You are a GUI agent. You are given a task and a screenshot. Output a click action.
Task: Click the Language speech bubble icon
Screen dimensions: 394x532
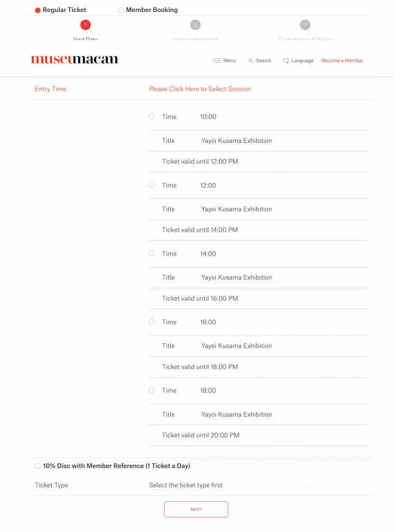click(x=286, y=61)
